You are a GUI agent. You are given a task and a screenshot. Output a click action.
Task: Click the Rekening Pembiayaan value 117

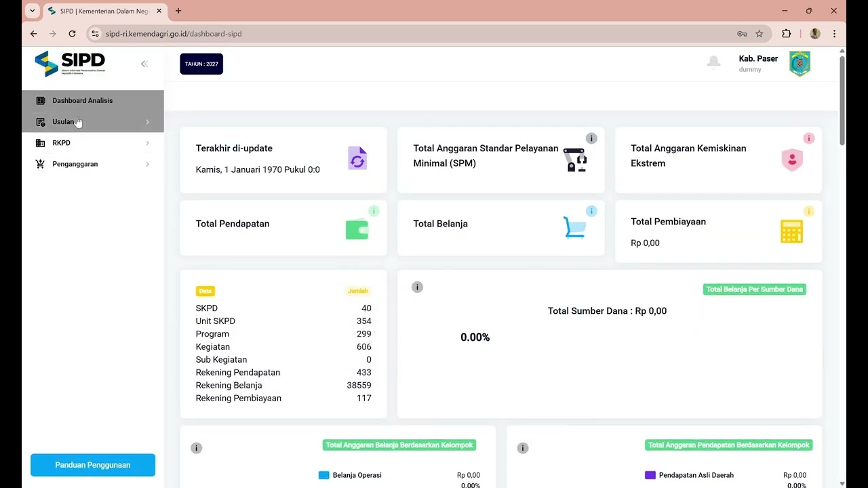(x=364, y=398)
